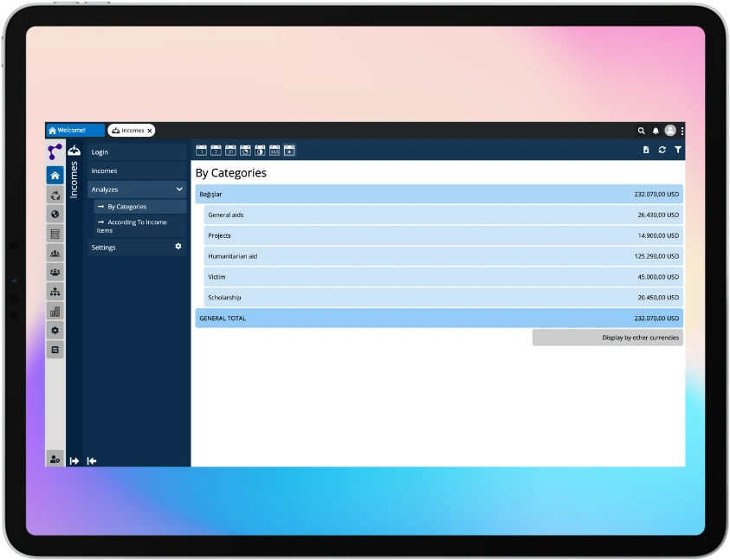Click the user avatar in top bar
The height and width of the screenshot is (560, 730).
click(x=669, y=131)
